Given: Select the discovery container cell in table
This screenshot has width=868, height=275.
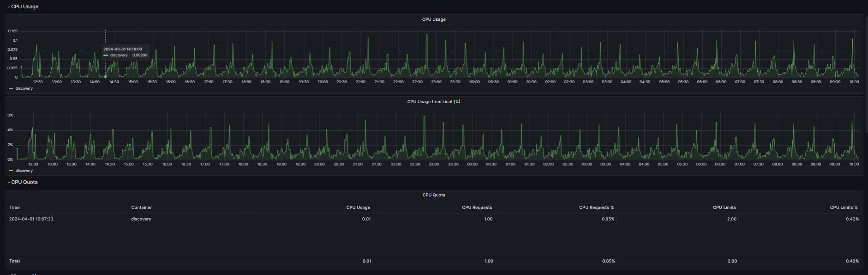Looking at the screenshot, I should (x=141, y=219).
